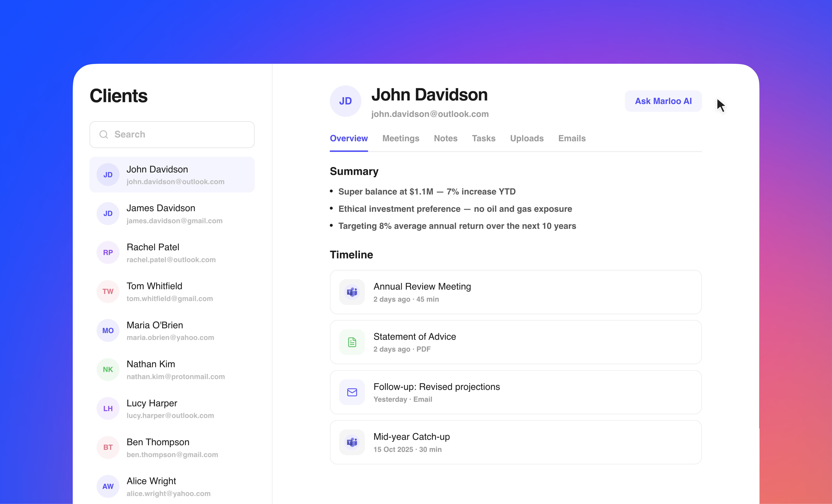
Task: Select James Davidson from the clients list
Action: 172,214
